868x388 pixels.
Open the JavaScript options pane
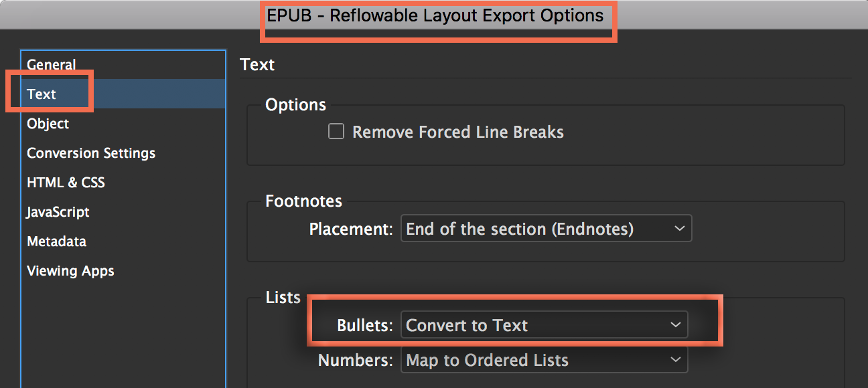click(58, 212)
